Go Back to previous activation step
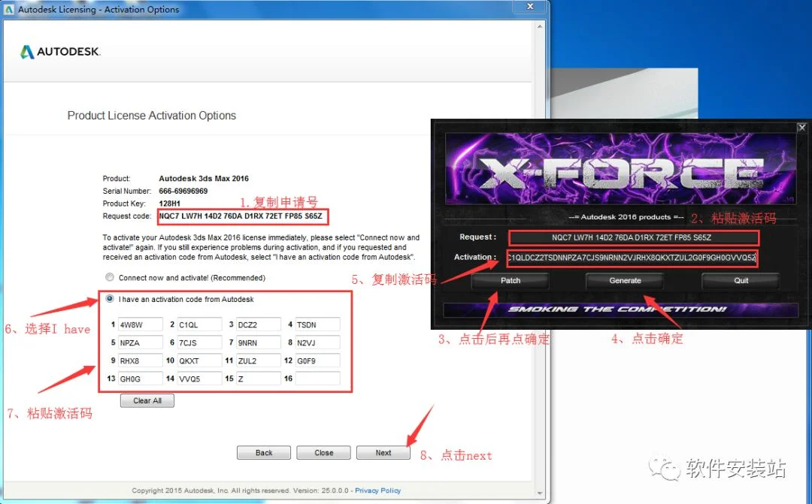 coord(264,453)
